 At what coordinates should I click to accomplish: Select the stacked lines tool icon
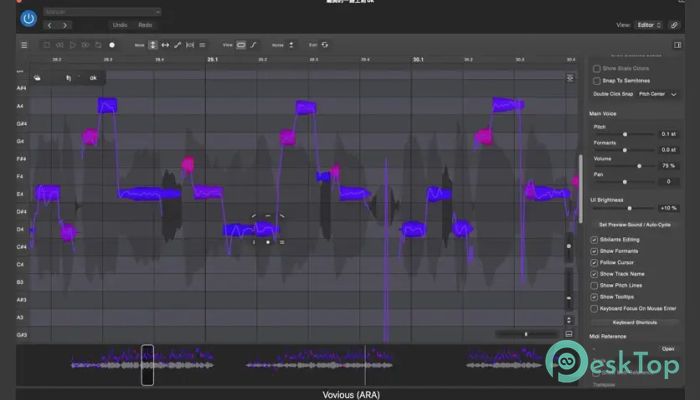[202, 45]
